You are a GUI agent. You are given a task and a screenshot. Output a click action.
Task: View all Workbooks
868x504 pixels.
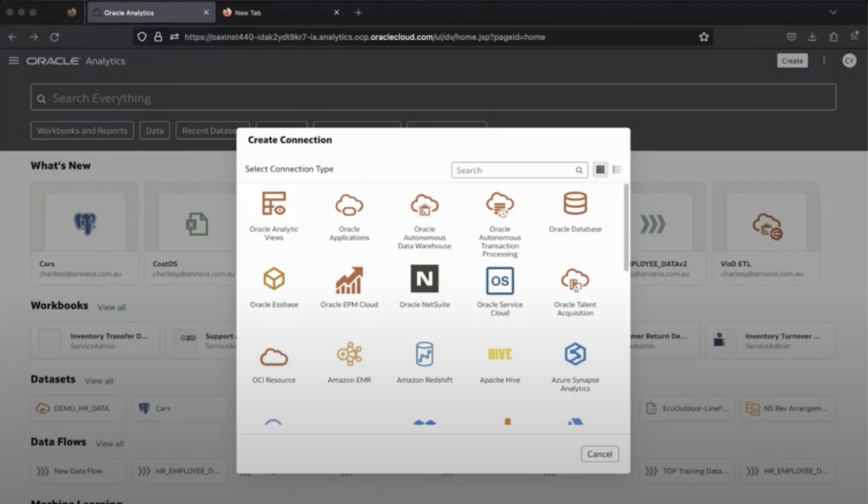[x=111, y=307]
